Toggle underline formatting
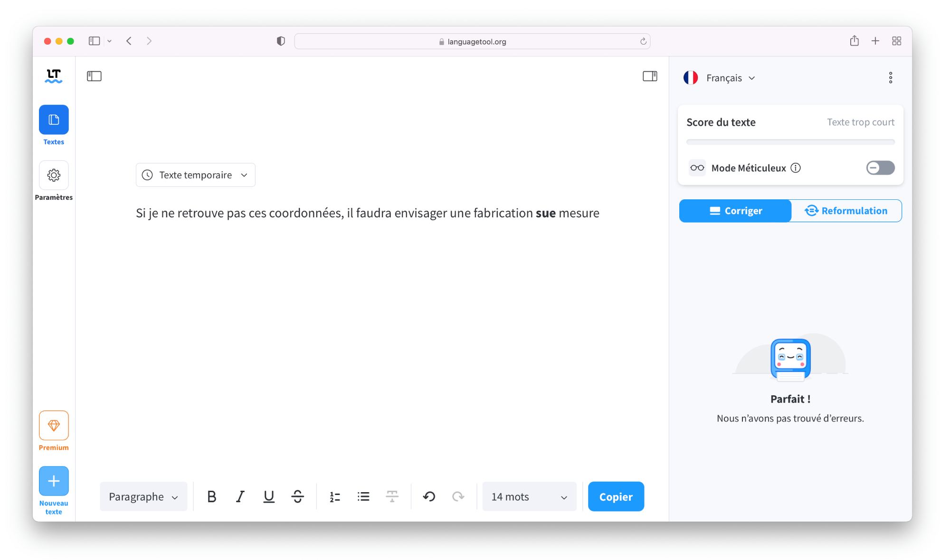 269,496
